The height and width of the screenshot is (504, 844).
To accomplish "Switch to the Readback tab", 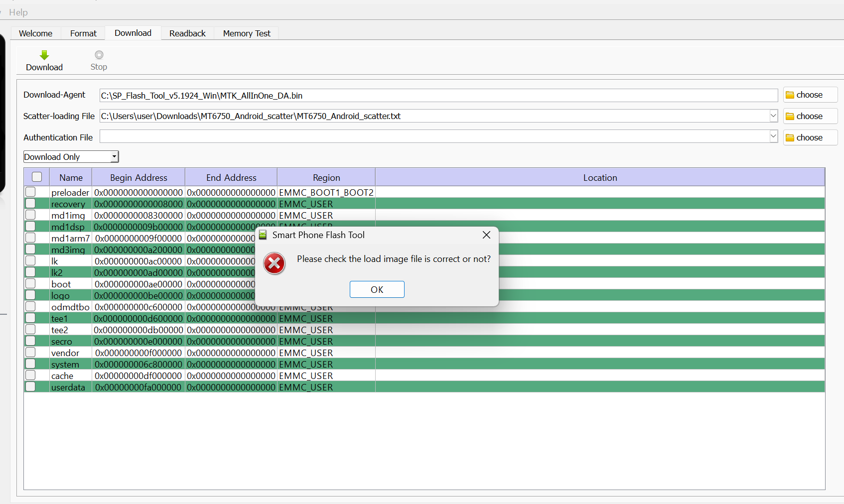I will [187, 33].
